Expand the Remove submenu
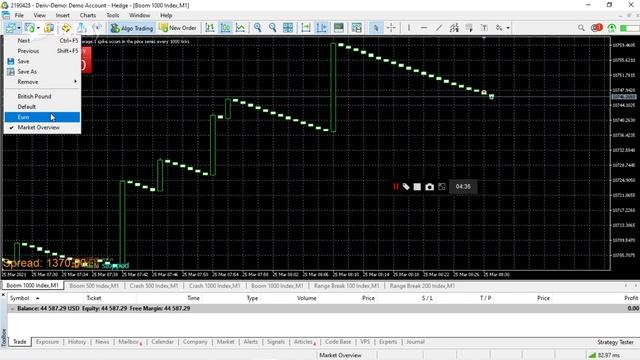 [x=42, y=82]
